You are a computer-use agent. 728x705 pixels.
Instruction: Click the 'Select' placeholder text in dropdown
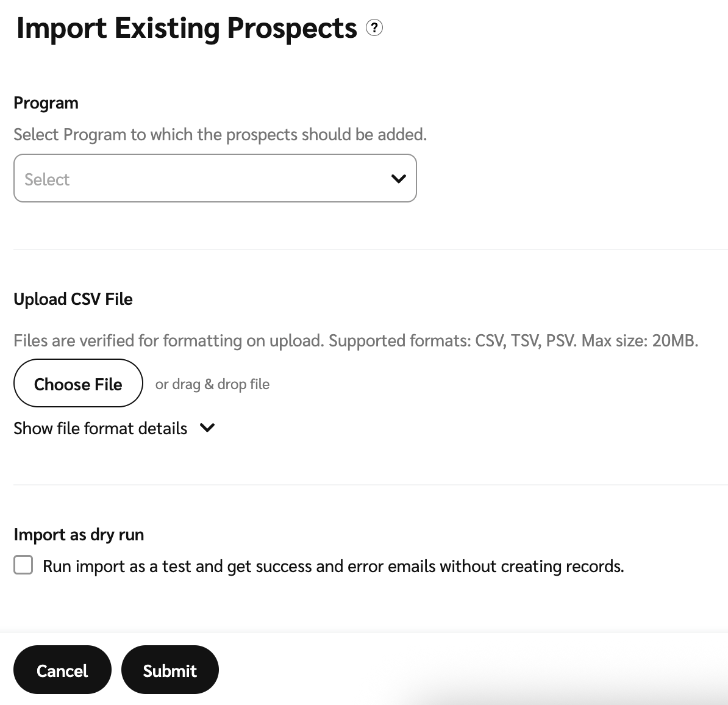(x=47, y=180)
